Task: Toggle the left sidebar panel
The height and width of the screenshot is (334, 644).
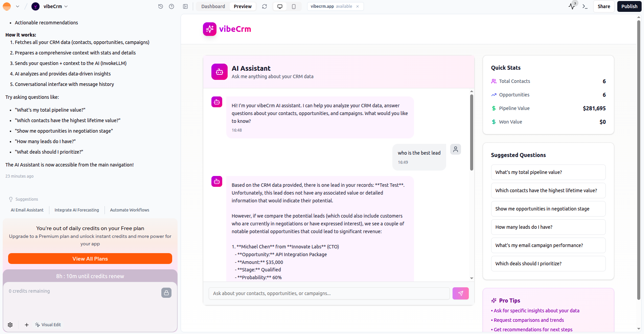Action: coord(185,6)
